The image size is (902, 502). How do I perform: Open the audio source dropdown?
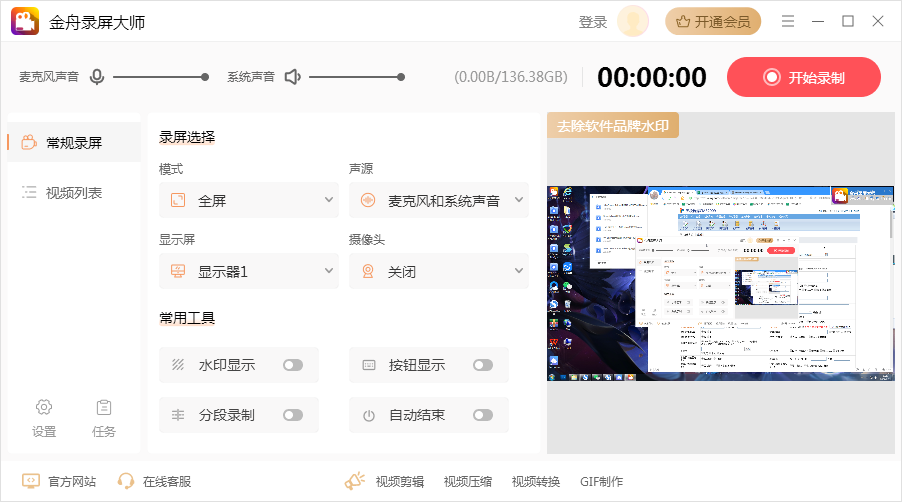pos(439,200)
